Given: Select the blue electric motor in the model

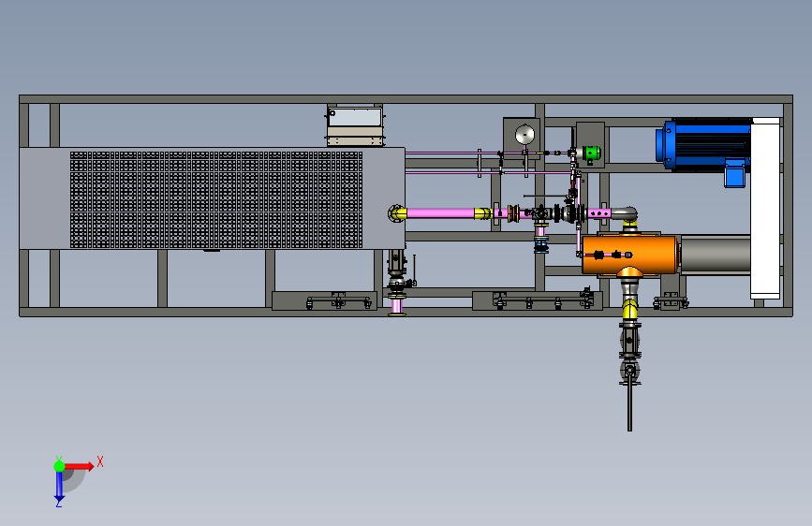Looking at the screenshot, I should point(703,144).
